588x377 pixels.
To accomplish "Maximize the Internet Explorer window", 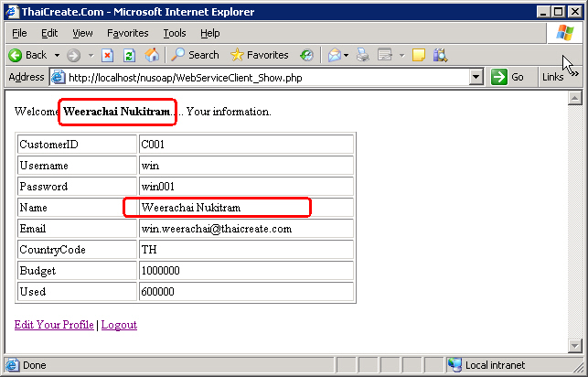I will 559,12.
